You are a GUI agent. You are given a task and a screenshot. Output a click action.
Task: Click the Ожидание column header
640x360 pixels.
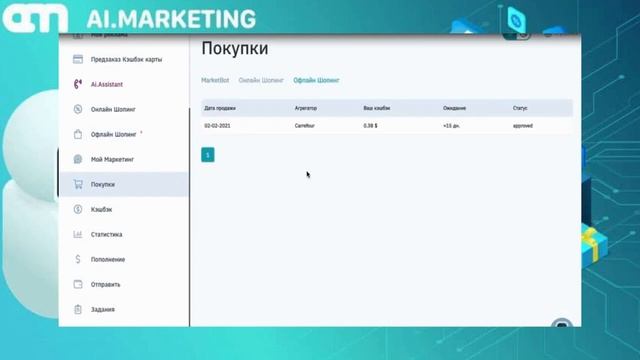(454, 108)
